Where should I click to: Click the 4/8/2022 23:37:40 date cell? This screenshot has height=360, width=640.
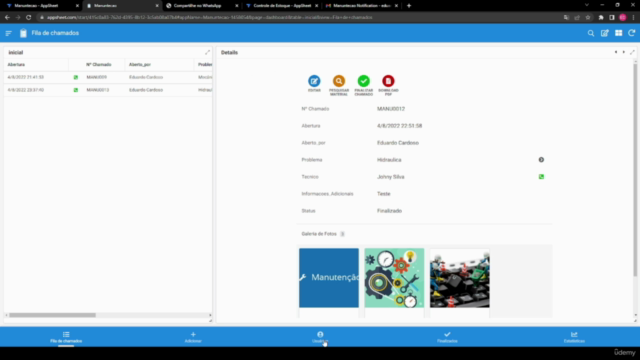click(26, 90)
